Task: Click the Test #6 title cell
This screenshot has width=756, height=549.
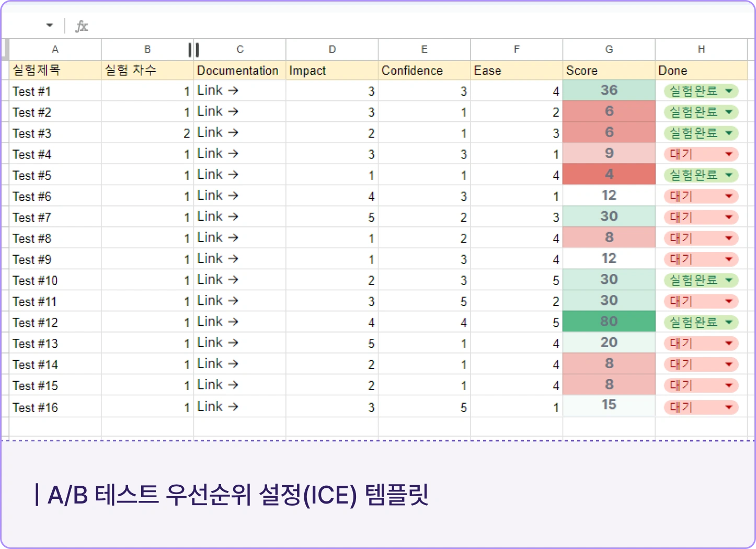Action: [55, 196]
